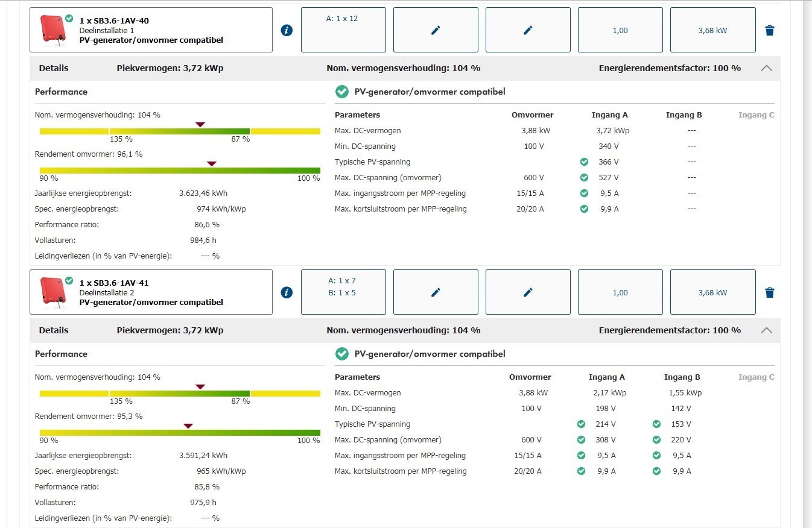Click the greyed Ingang C header in Deelinstallatie 1
Viewport: 812px width, 528px height.
pos(756,115)
